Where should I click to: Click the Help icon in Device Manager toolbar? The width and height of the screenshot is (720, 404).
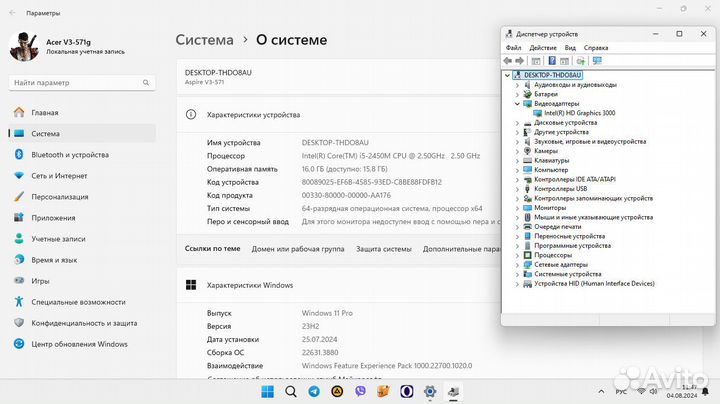(x=552, y=61)
